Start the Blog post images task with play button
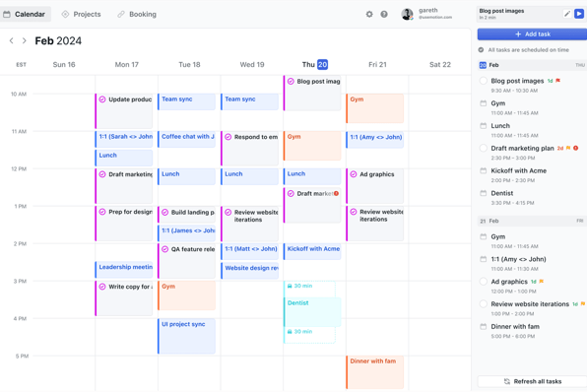The height and width of the screenshot is (392, 587). (x=579, y=14)
